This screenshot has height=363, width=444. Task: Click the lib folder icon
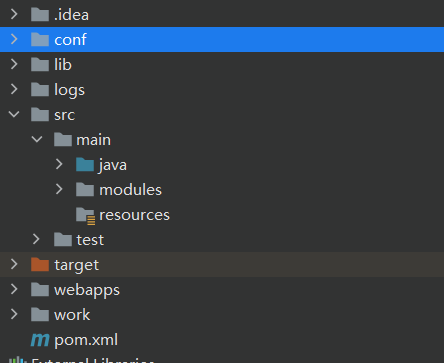click(x=40, y=64)
